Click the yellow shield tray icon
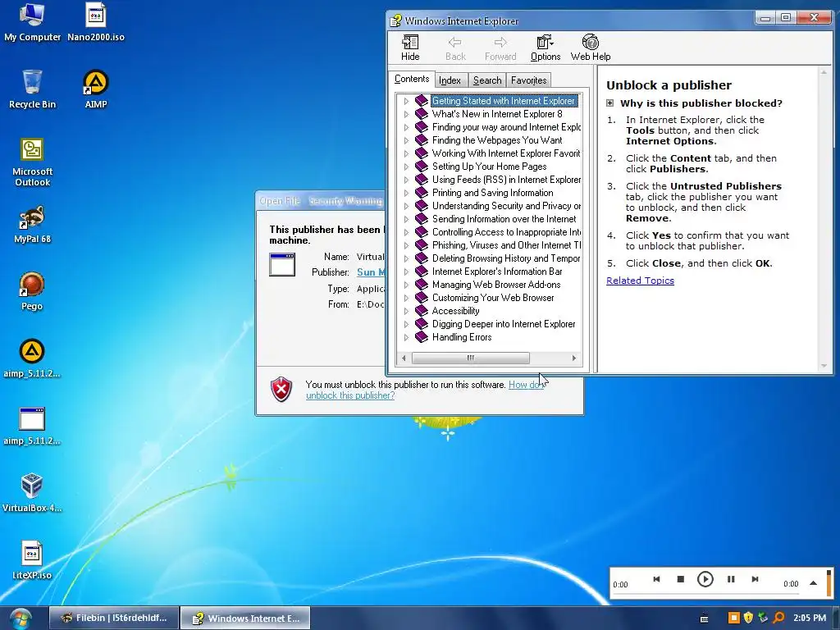Image resolution: width=840 pixels, height=630 pixels. 748,618
